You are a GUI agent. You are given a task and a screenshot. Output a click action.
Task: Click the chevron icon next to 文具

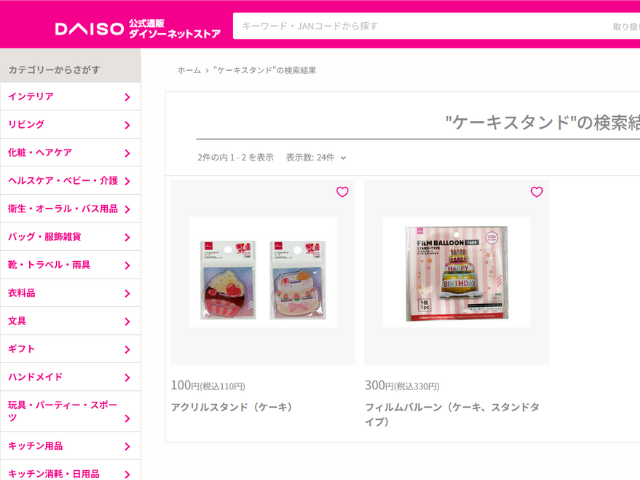pos(127,322)
